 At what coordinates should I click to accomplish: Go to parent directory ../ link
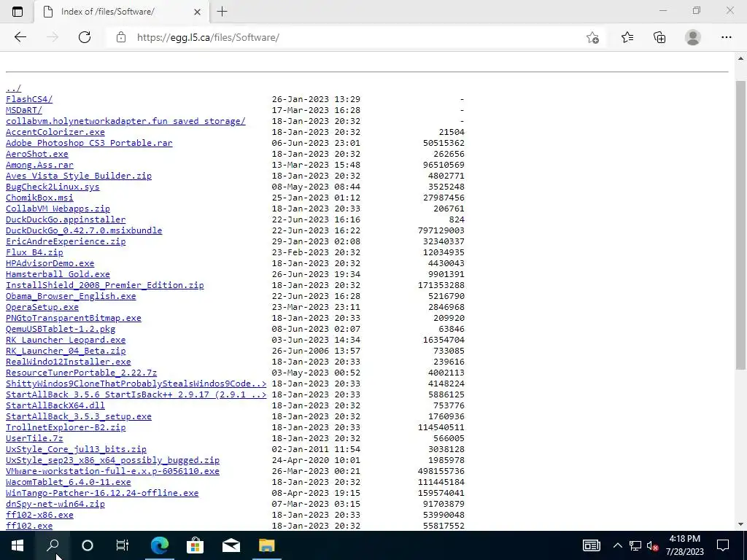point(13,88)
